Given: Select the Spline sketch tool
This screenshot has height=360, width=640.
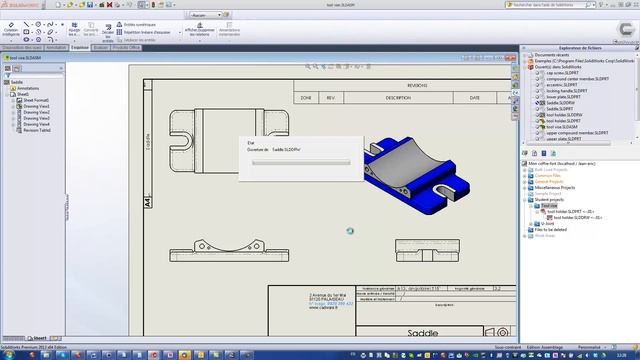Looking at the screenshot, I should coord(50,24).
